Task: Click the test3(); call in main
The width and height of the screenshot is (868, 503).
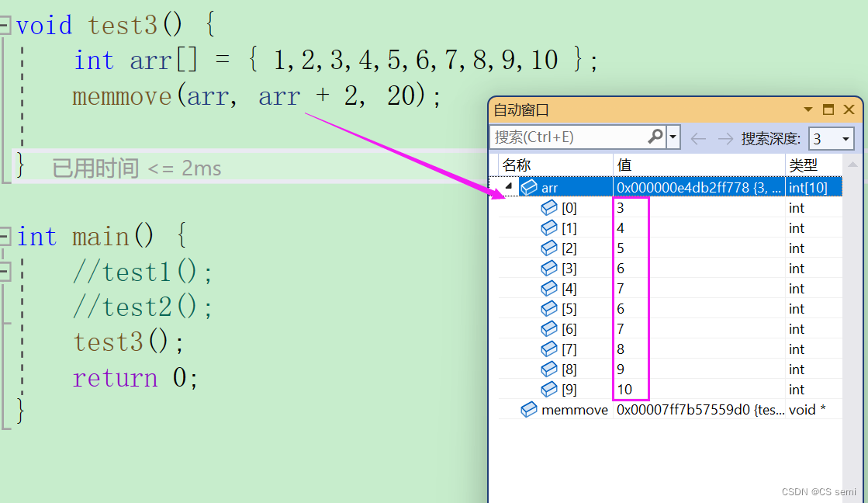Action: click(x=129, y=342)
